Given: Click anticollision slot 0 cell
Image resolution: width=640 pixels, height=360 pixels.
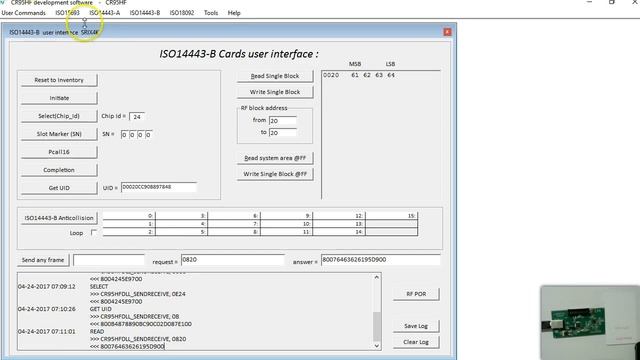Looking at the screenshot, I should (x=129, y=216).
